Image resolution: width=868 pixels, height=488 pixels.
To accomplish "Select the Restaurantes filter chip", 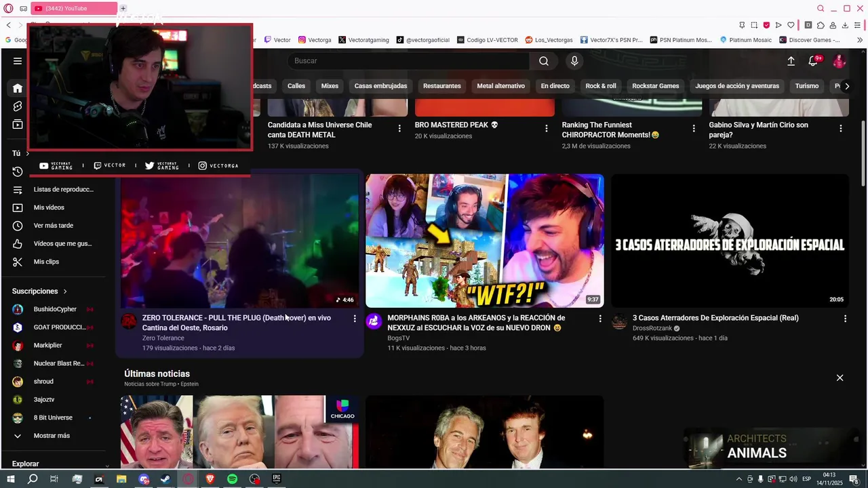I will (442, 86).
